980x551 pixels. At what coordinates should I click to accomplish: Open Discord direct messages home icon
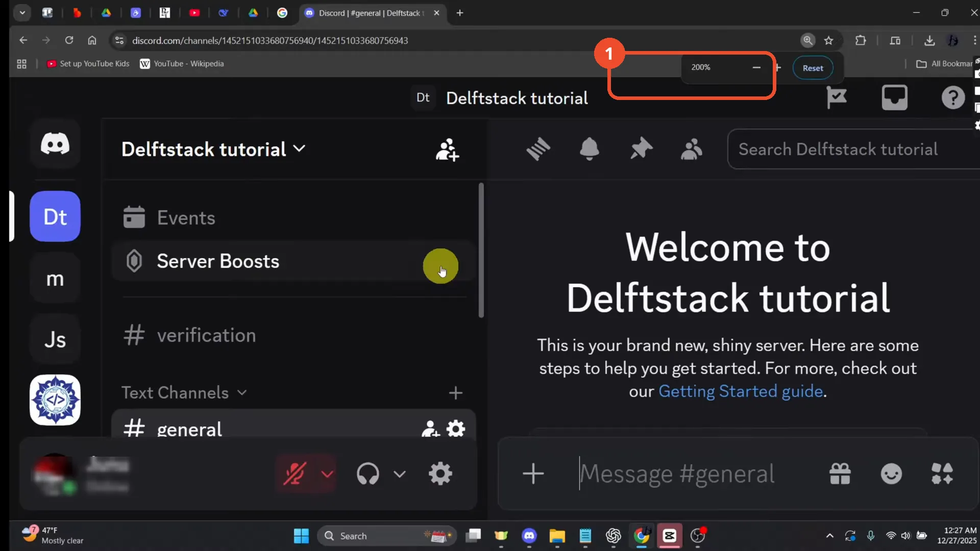(x=55, y=144)
